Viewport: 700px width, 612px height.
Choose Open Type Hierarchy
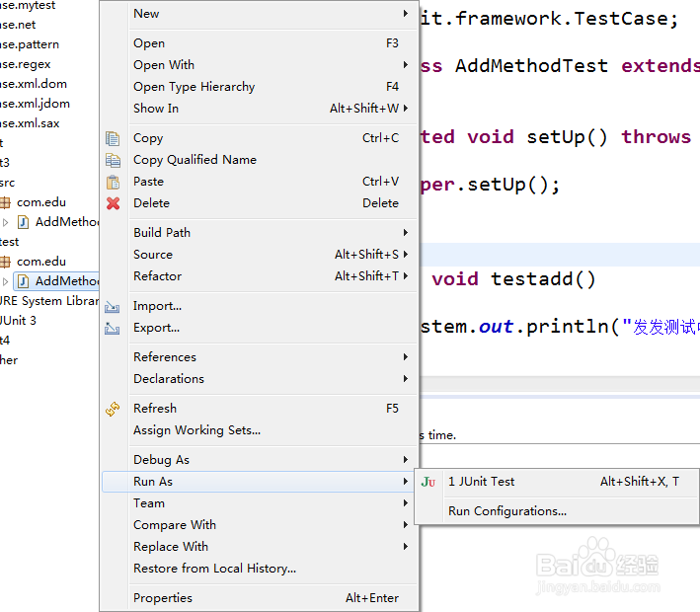194,87
